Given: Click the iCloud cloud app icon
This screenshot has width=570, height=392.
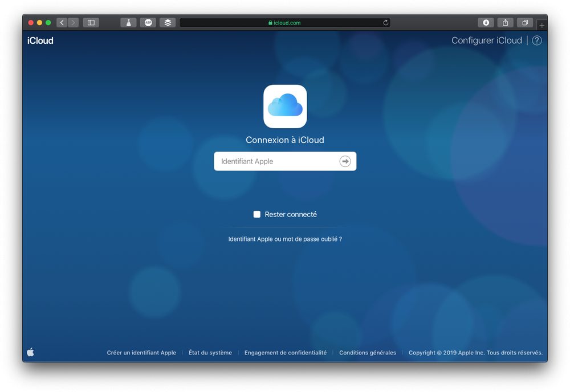Looking at the screenshot, I should (x=285, y=107).
